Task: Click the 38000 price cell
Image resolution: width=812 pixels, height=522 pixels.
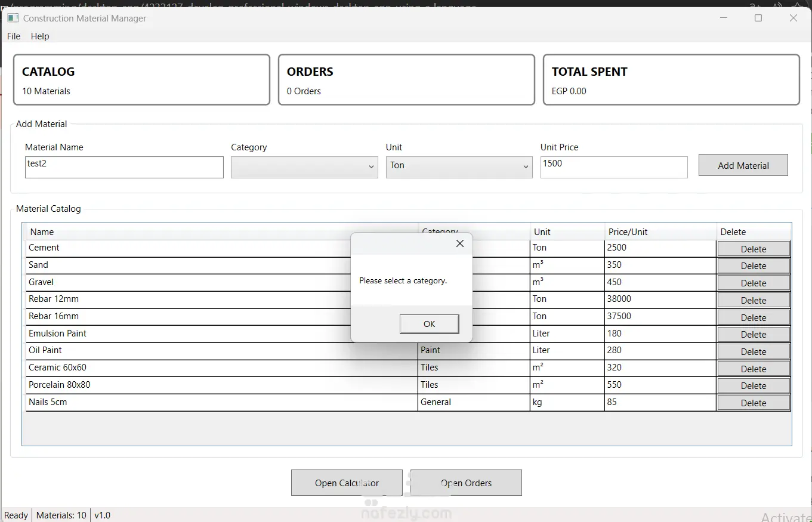Action: (x=660, y=299)
